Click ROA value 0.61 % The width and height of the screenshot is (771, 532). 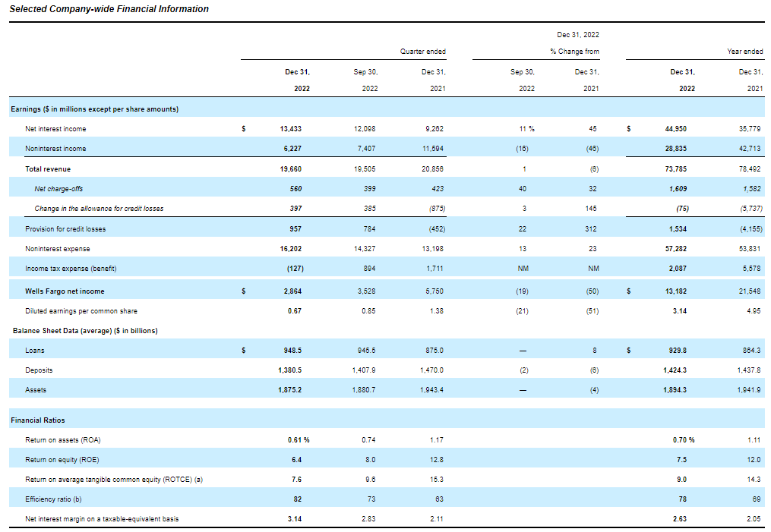pos(299,439)
